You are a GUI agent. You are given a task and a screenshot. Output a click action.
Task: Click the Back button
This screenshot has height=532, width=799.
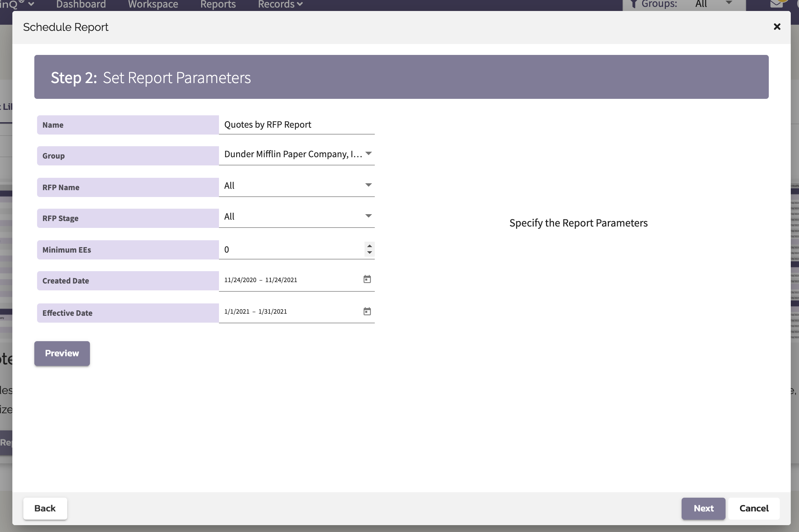tap(45, 508)
